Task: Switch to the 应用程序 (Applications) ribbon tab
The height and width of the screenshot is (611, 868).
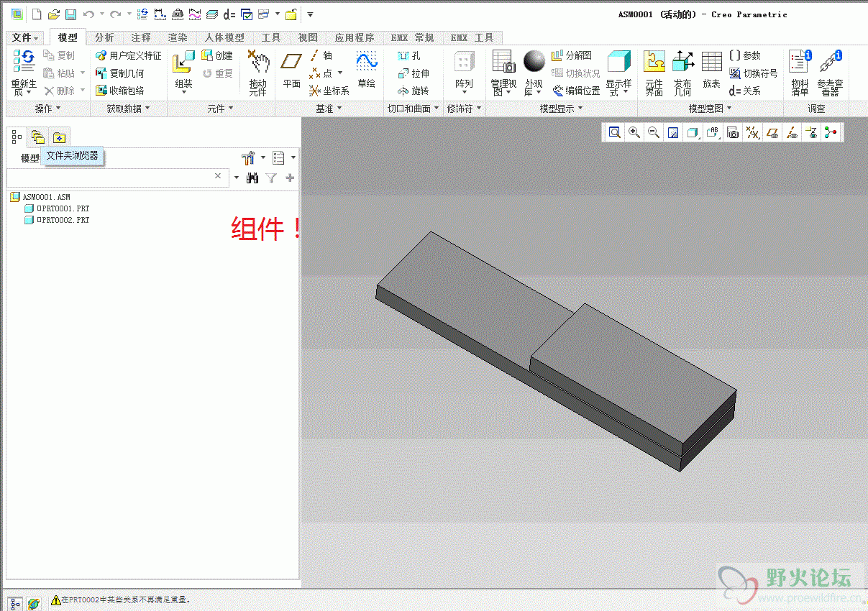Action: (355, 37)
